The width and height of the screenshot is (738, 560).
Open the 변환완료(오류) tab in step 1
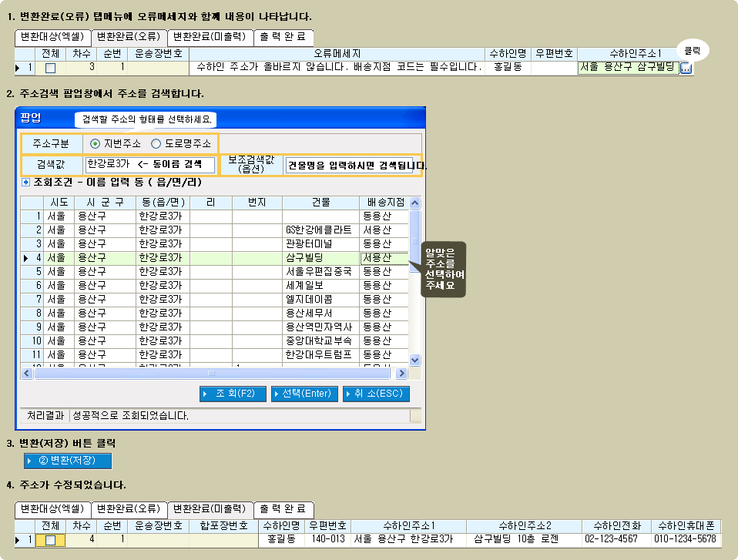click(x=128, y=36)
